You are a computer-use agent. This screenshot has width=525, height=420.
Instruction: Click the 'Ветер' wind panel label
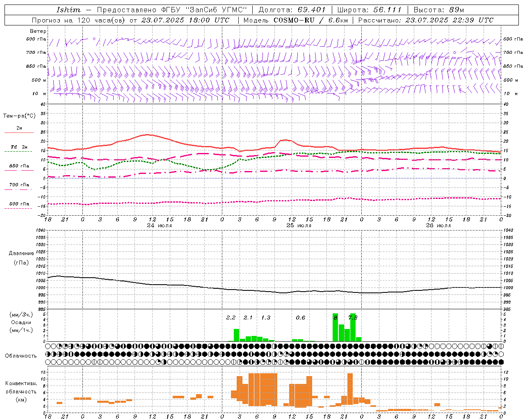[x=38, y=31]
